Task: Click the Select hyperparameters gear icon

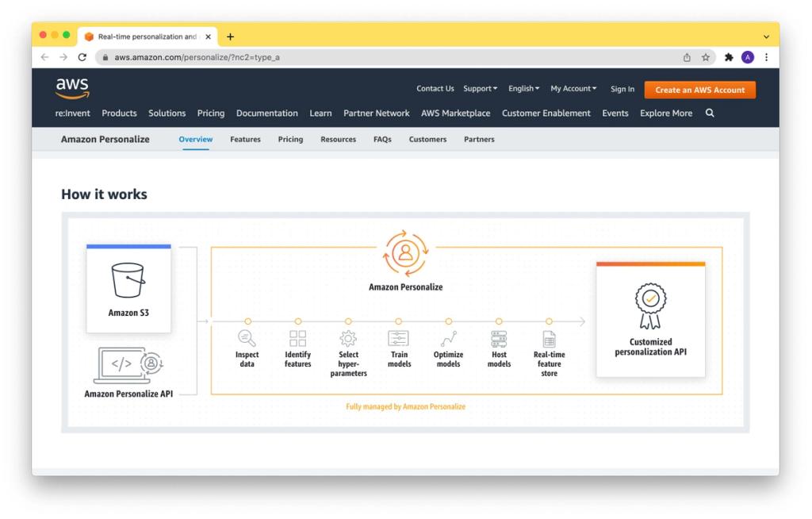Action: 348,339
